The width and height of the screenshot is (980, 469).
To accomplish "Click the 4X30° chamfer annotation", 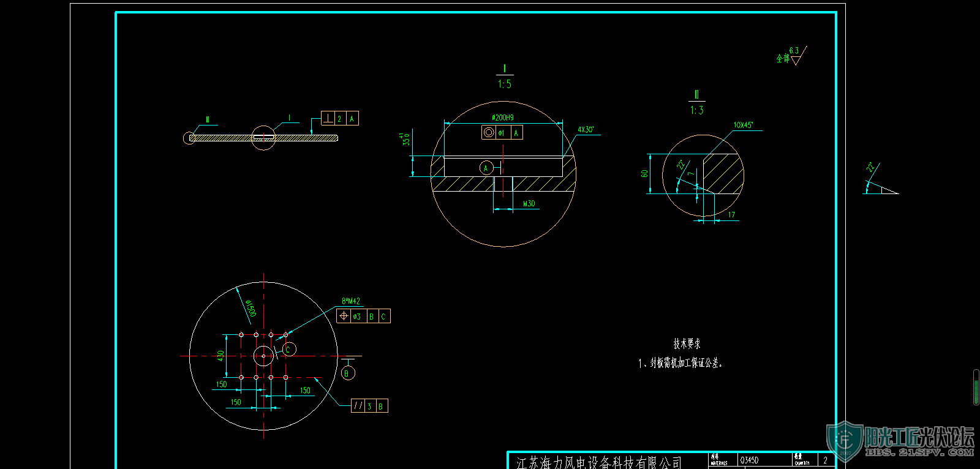I will [586, 130].
